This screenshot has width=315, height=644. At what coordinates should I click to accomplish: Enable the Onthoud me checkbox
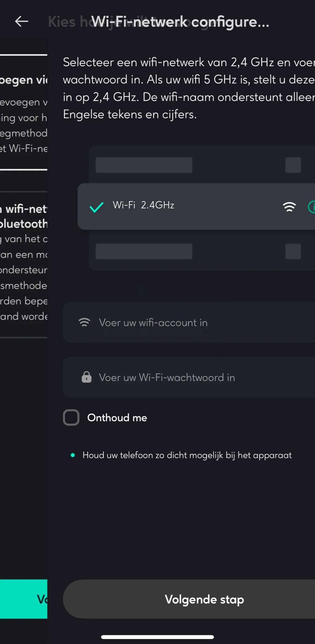point(71,417)
